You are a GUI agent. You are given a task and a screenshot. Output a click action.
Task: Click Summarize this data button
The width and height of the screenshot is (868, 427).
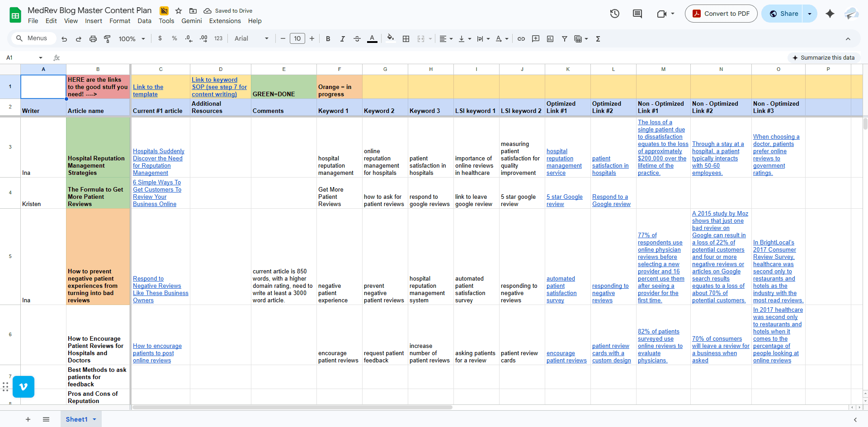click(824, 57)
